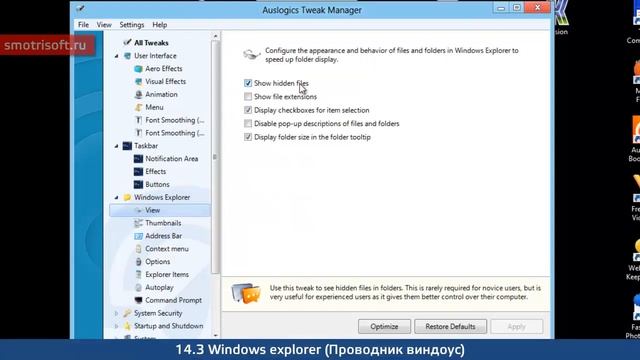Image resolution: width=640 pixels, height=360 pixels.
Task: Click the System Security key icon
Action: [x=127, y=313]
